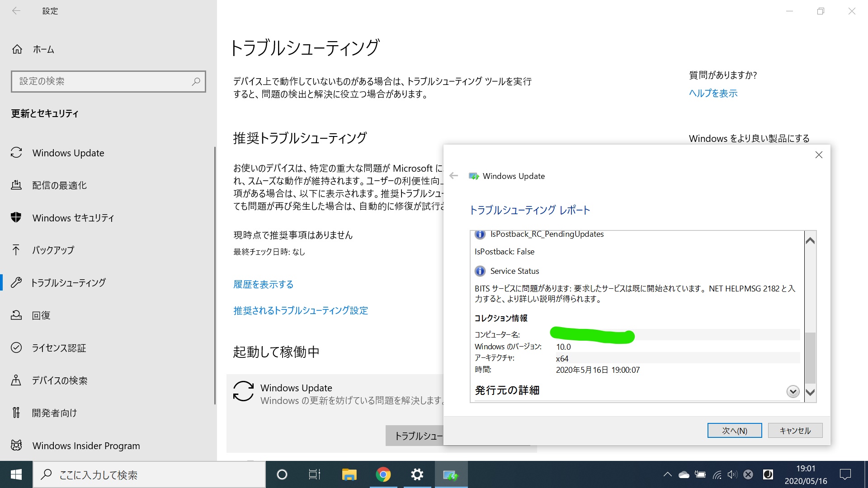Image resolution: width=868 pixels, height=488 pixels.
Task: Click the トラブルシューティング レポート heading
Action: (530, 210)
